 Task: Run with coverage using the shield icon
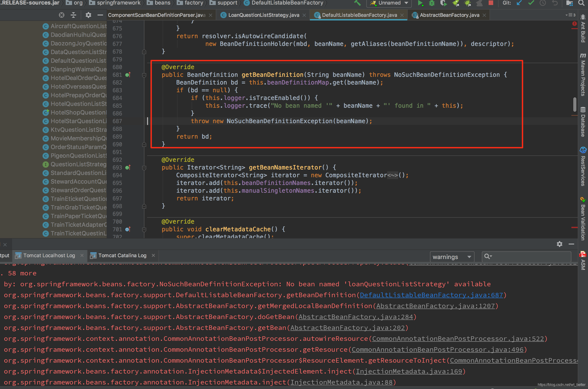pyautogui.click(x=443, y=3)
